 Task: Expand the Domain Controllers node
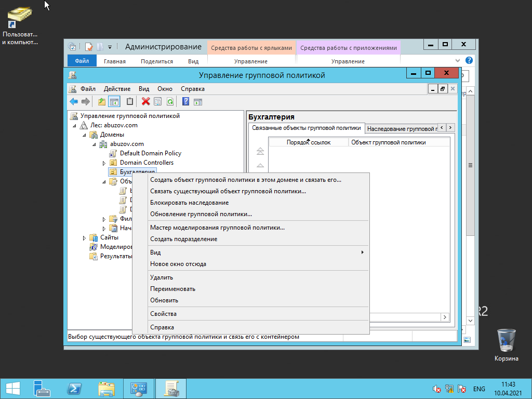point(104,163)
